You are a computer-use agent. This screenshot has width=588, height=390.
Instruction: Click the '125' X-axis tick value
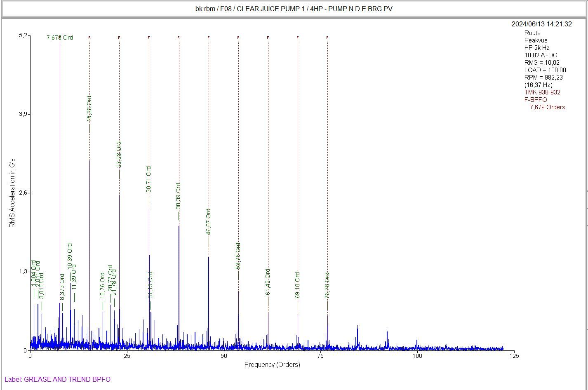pos(514,356)
